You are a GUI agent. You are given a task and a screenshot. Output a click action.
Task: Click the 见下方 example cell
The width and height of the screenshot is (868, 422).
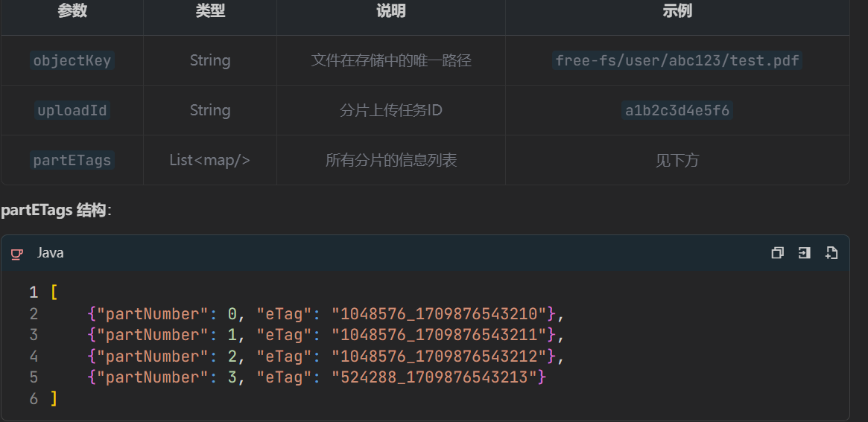677,161
